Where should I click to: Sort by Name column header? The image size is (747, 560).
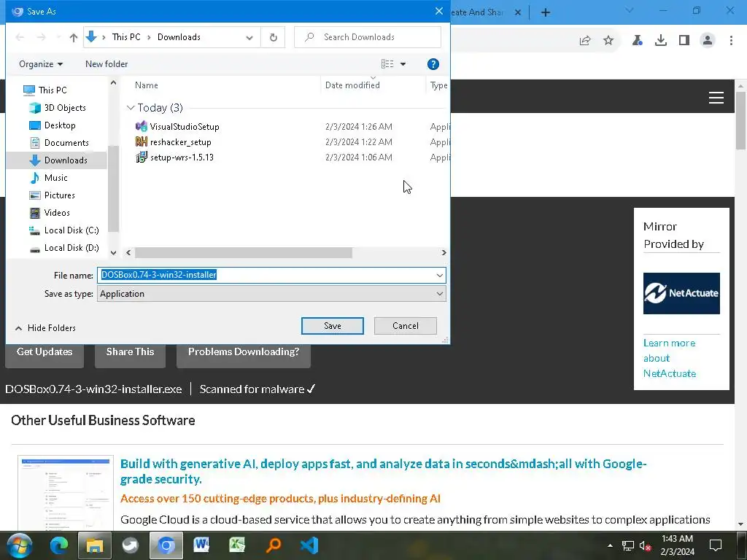click(x=146, y=85)
